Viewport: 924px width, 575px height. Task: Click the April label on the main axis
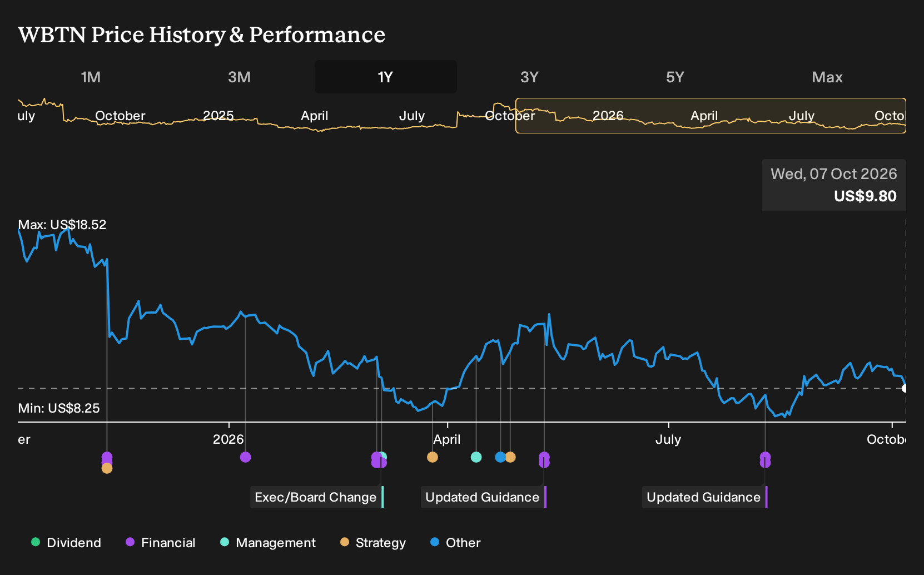point(447,439)
